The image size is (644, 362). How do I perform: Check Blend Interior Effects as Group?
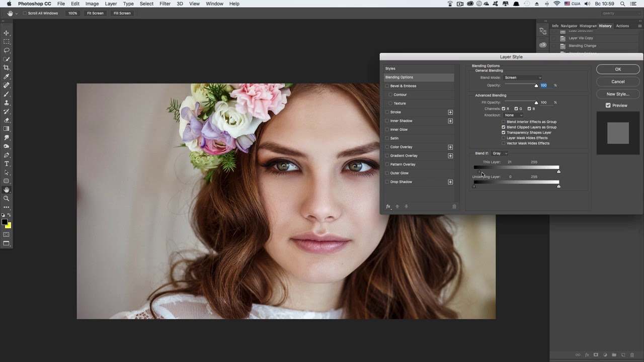tap(503, 122)
